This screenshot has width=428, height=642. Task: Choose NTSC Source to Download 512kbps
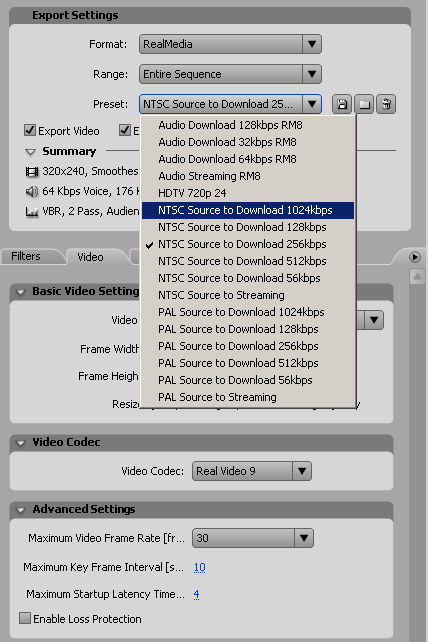pos(248,261)
